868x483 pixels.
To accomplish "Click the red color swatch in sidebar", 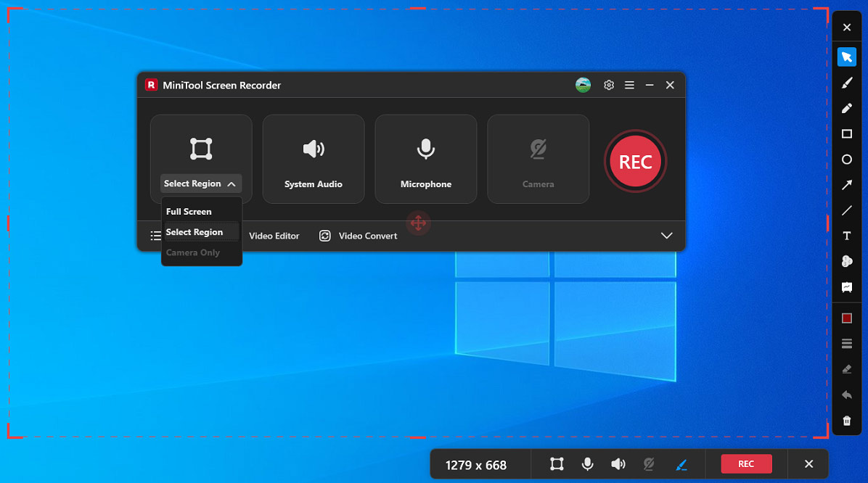I will click(846, 318).
